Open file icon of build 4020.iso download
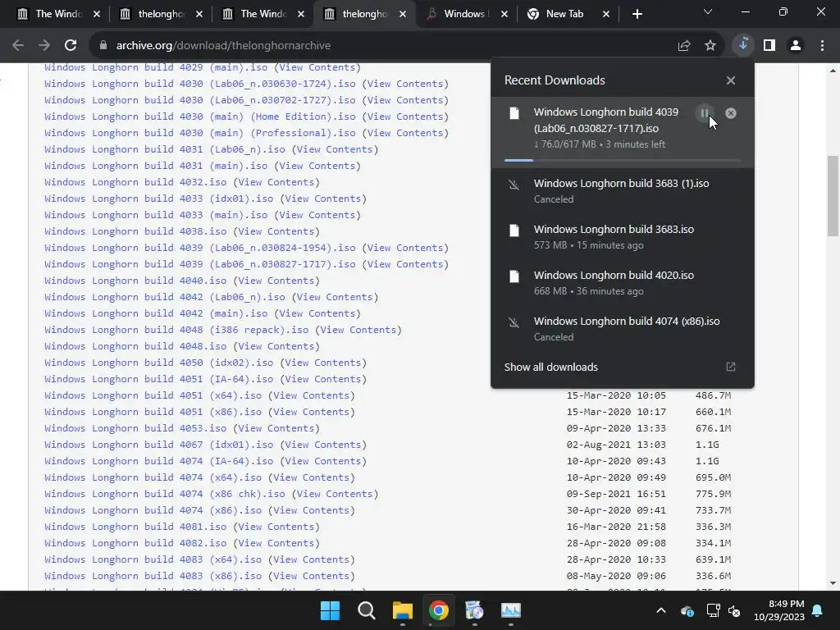 (x=514, y=276)
